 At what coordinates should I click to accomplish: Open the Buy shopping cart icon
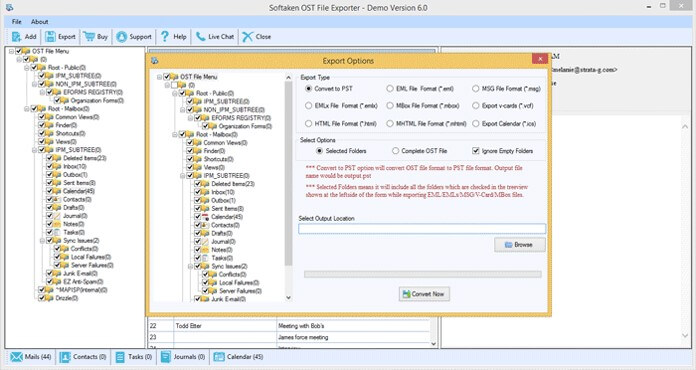pos(89,36)
